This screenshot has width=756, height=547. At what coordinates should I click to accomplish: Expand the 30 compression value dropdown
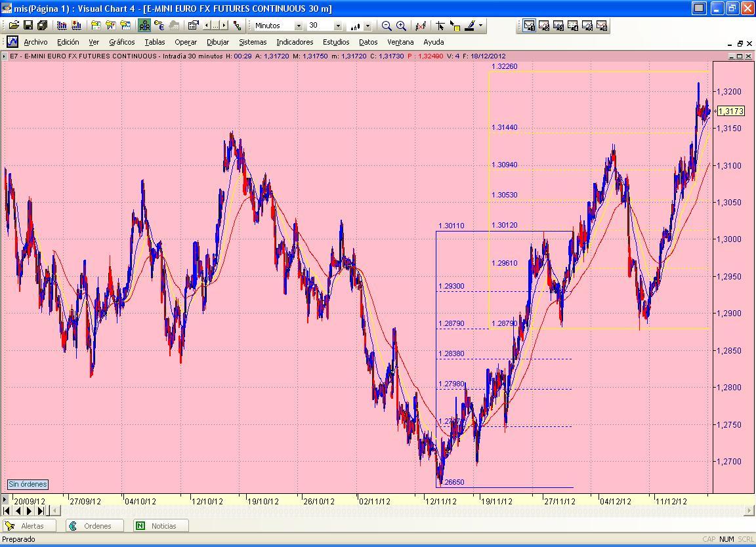pos(338,26)
